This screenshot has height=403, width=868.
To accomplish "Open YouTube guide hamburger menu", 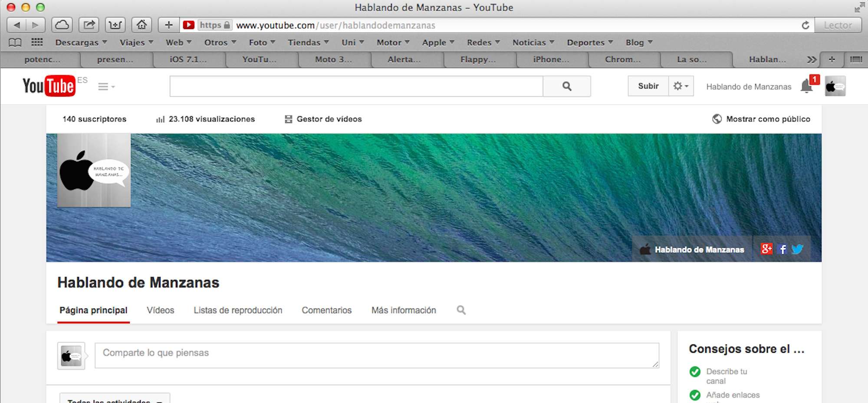I will 106,87.
